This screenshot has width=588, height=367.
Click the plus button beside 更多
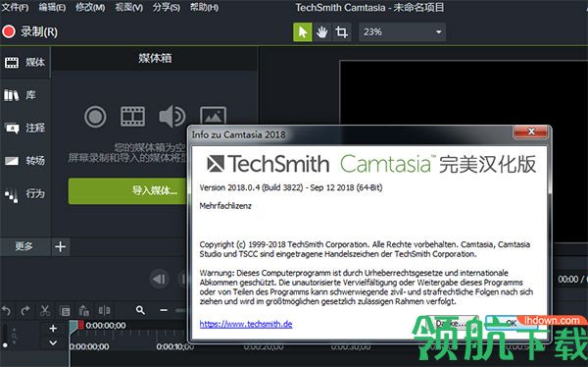[61, 246]
